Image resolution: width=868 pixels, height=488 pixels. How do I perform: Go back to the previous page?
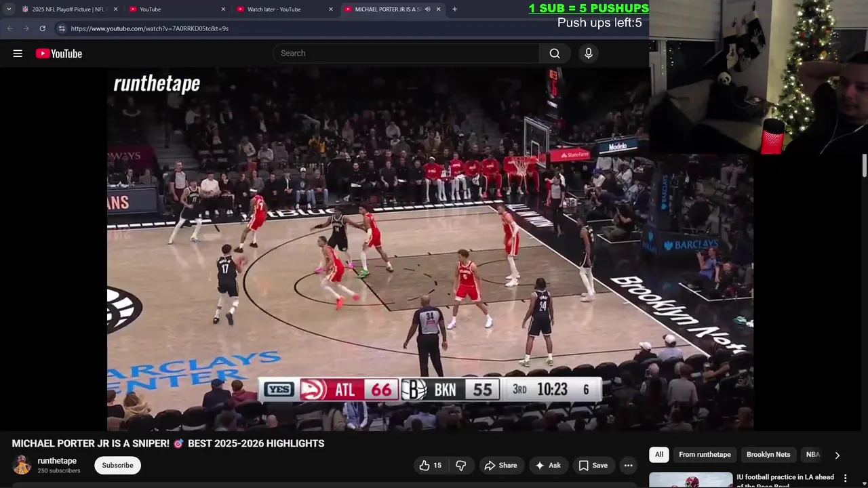pyautogui.click(x=10, y=28)
